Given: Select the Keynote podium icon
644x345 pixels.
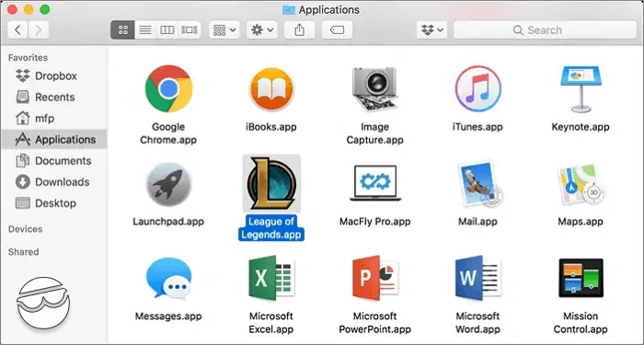Looking at the screenshot, I should 581,89.
